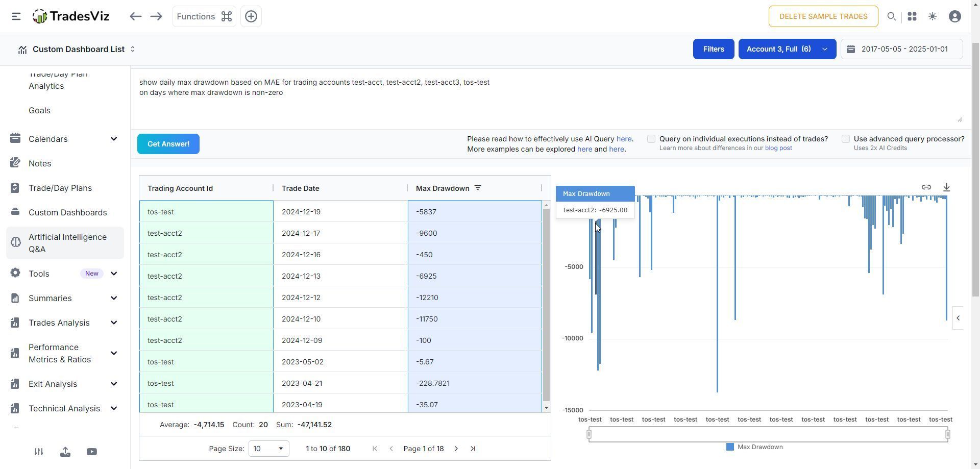Click the Custom Dashboards sidebar icon

click(x=15, y=212)
